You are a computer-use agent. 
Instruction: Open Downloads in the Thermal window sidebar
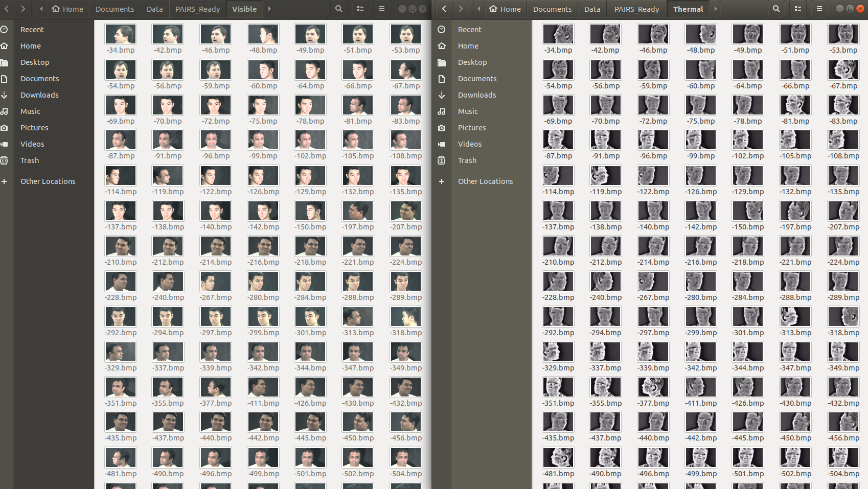coord(476,95)
